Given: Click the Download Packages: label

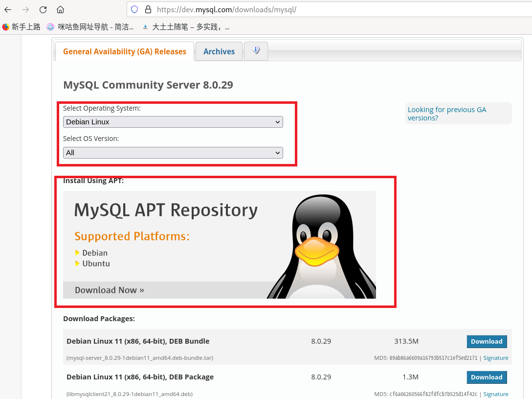Looking at the screenshot, I should tap(99, 319).
